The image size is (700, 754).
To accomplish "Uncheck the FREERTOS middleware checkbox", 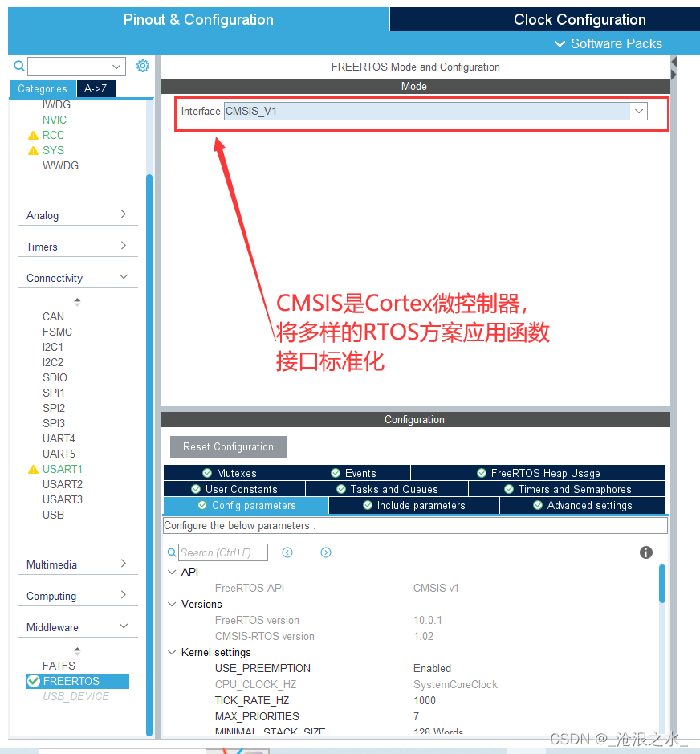I will [34, 680].
